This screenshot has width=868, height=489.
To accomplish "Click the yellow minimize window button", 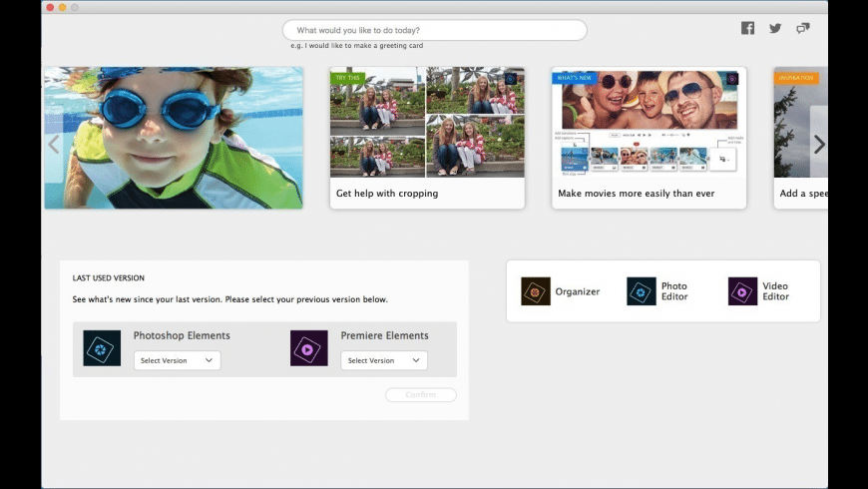I will (63, 7).
